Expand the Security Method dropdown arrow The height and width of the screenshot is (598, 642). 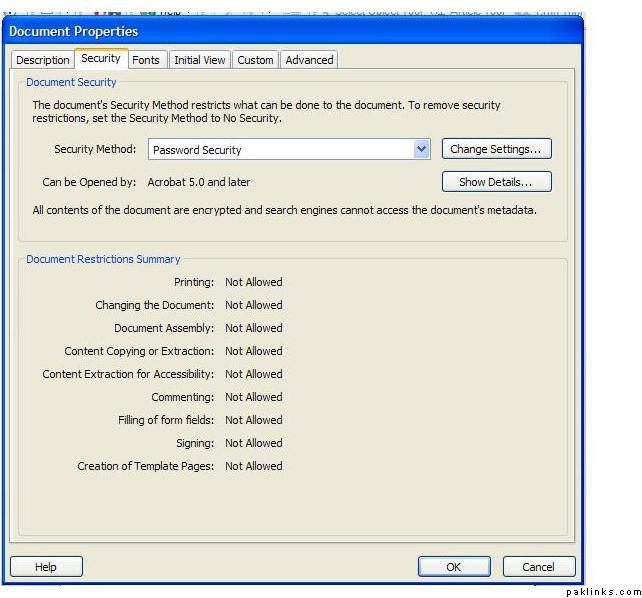coord(421,150)
